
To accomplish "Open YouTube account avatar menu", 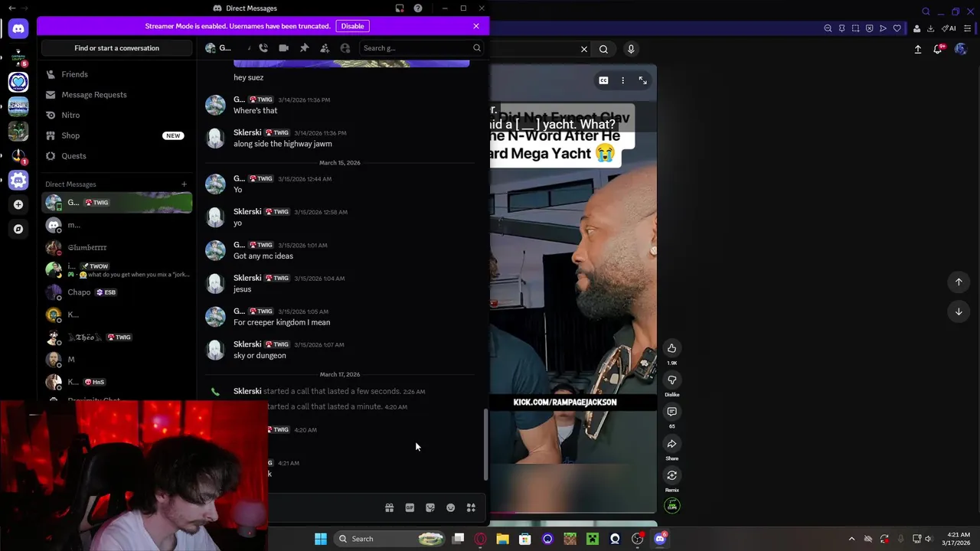I will pos(961,49).
